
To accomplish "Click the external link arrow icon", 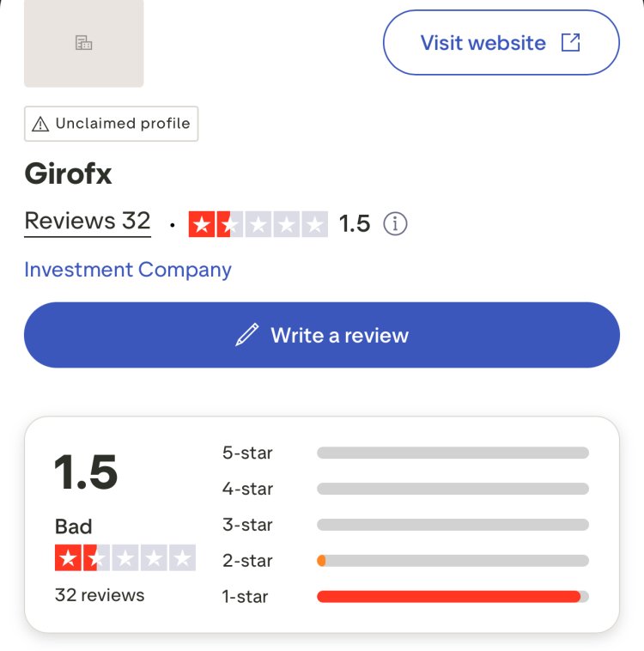I will coord(570,43).
